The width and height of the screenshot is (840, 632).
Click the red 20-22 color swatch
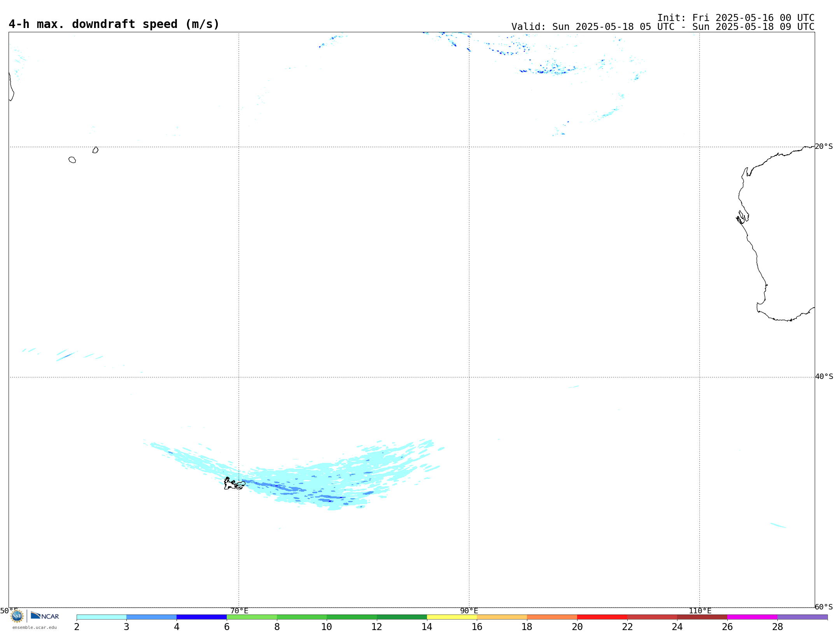click(x=602, y=617)
